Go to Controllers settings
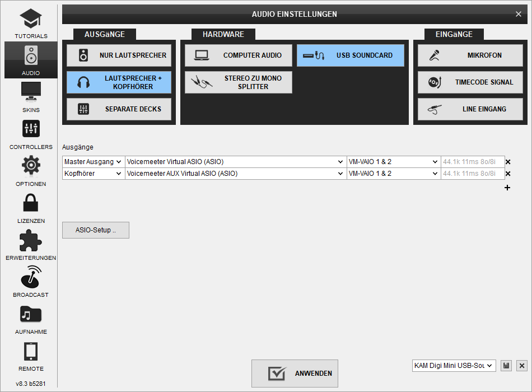Image resolution: width=532 pixels, height=392 pixels. coord(31,133)
